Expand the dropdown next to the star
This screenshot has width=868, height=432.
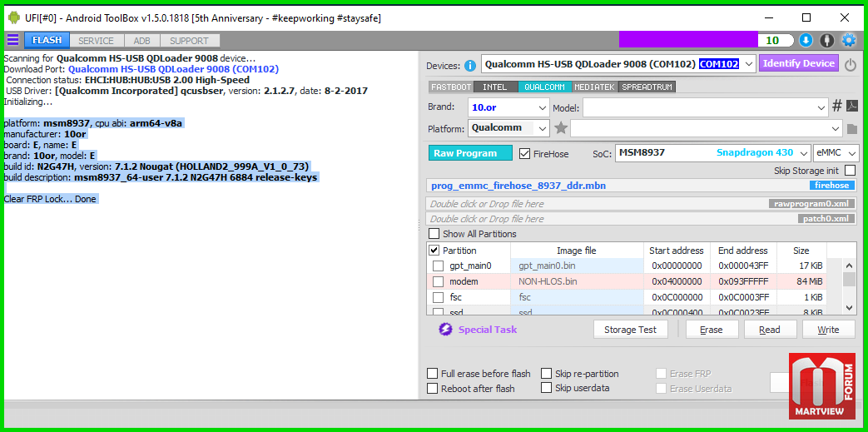click(707, 128)
